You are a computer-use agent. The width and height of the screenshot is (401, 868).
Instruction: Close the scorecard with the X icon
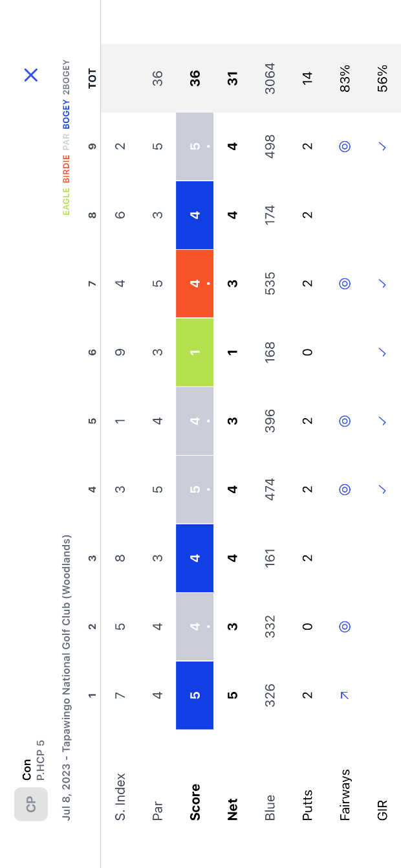click(x=31, y=75)
